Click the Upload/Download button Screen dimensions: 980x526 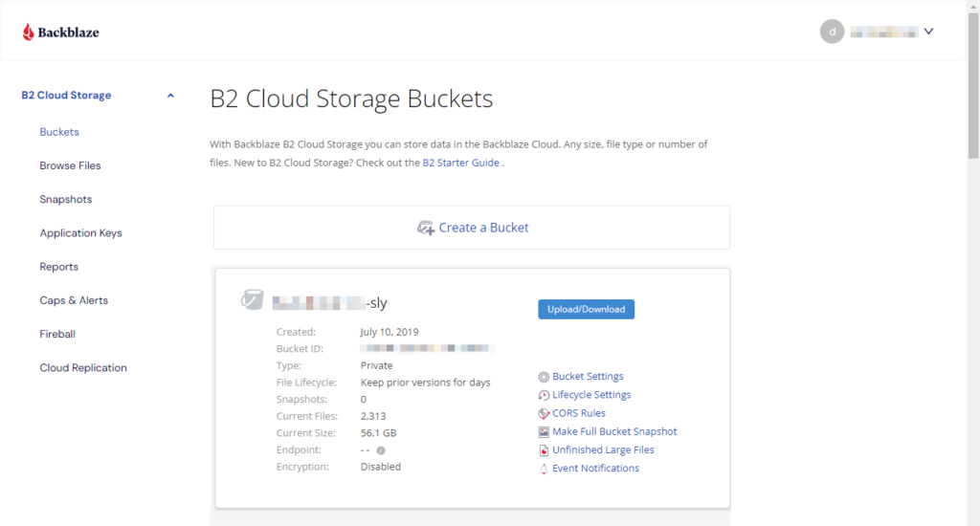587,309
